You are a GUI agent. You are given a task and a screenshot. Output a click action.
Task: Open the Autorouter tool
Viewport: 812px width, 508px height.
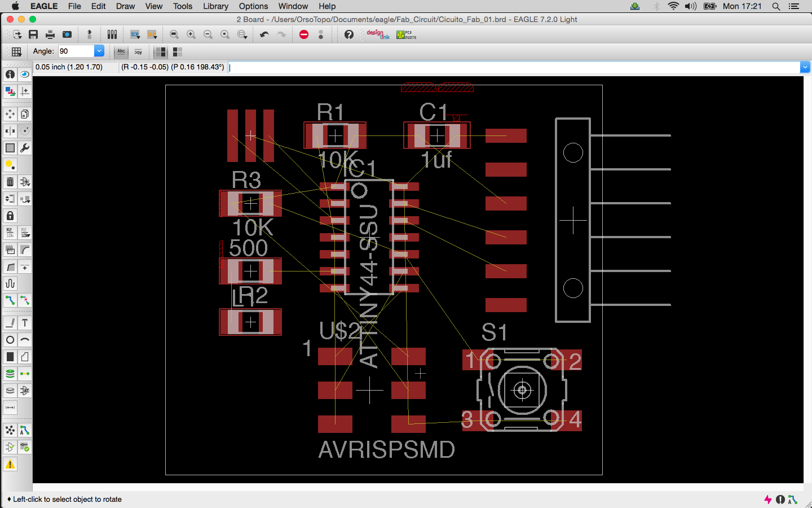(25, 430)
